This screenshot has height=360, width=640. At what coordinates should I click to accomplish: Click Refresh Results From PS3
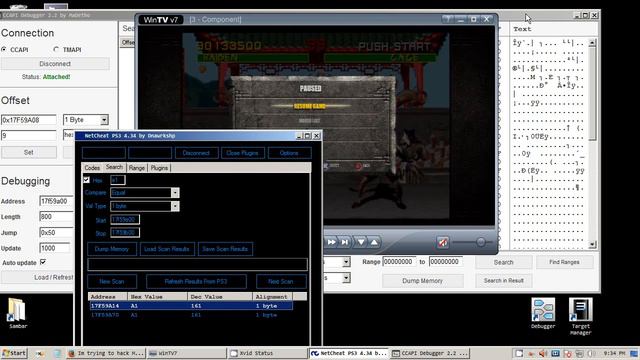[196, 281]
